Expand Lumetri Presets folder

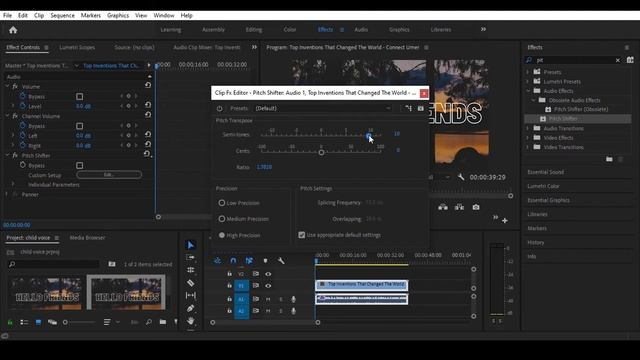527,81
